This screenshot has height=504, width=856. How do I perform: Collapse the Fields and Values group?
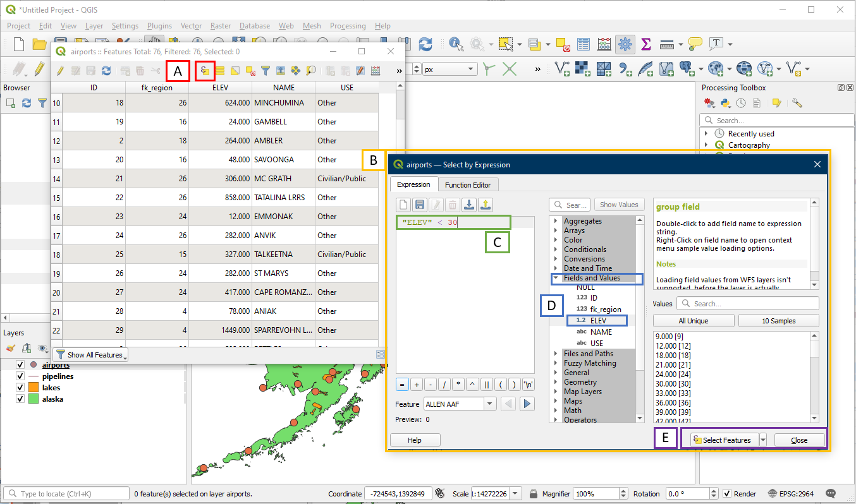[x=556, y=278]
